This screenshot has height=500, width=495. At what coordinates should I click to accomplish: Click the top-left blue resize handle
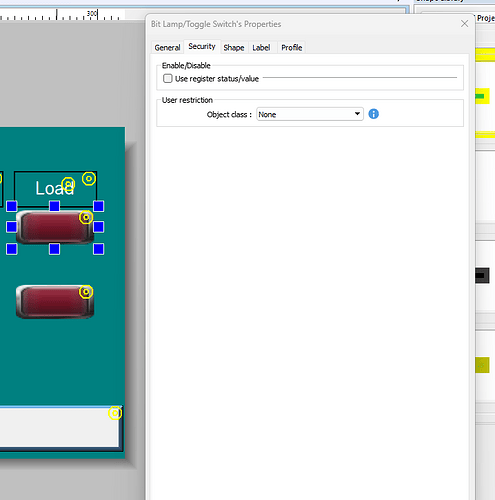click(12, 206)
